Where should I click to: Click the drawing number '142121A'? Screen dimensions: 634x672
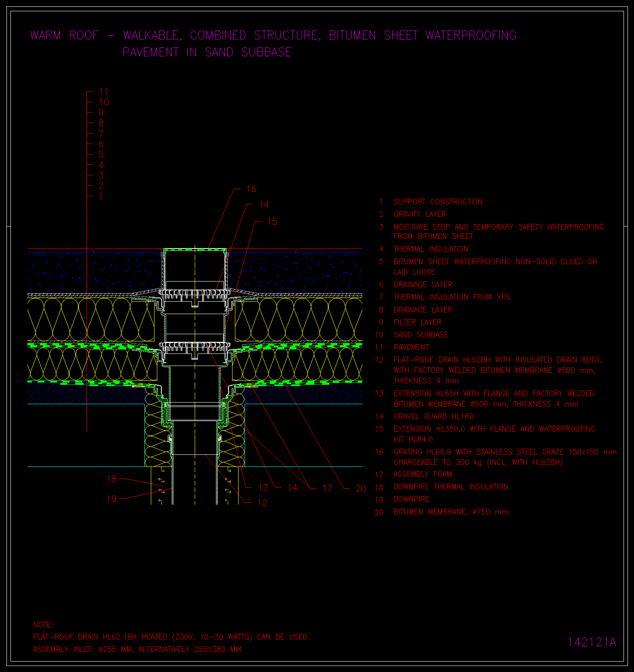(x=592, y=642)
